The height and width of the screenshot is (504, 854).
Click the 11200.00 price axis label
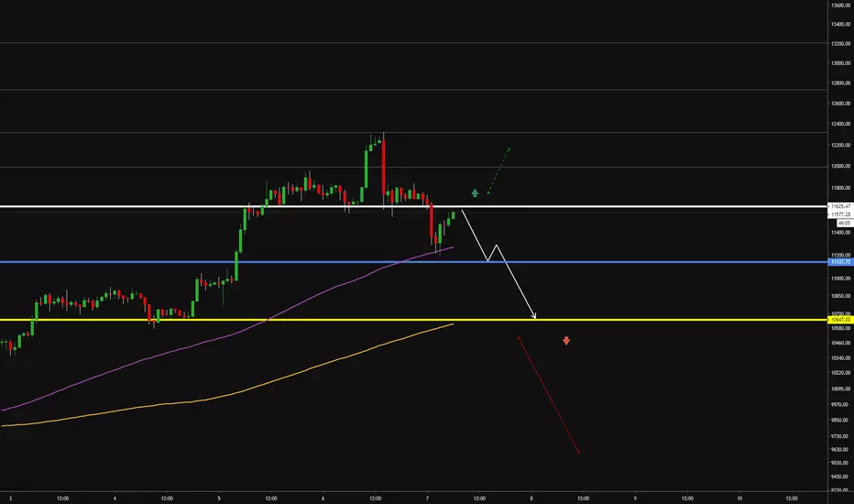pos(841,255)
